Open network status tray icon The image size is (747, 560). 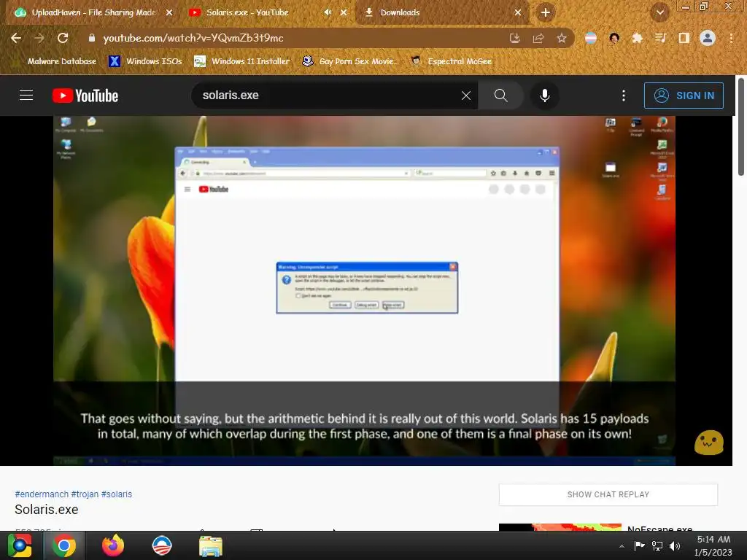(x=657, y=546)
